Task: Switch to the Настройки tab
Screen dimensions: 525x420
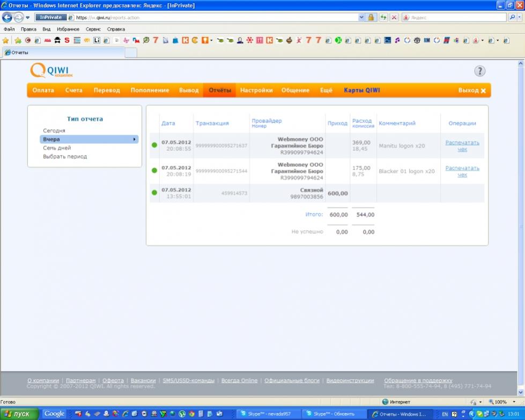Action: [256, 90]
